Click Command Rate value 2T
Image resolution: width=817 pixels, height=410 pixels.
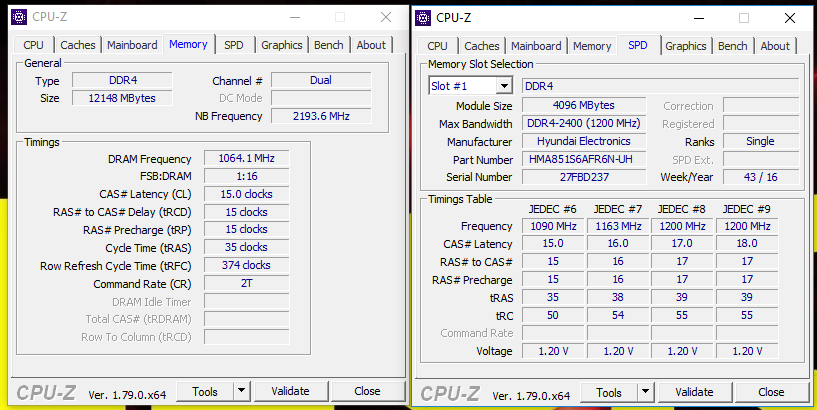[x=246, y=283]
